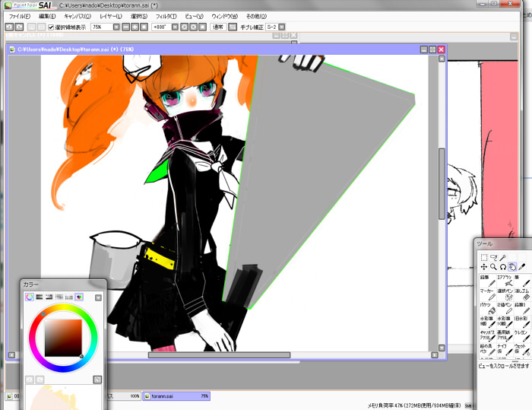
Task: Click the canvas vertical scrollbar thumb
Action: coord(442,184)
